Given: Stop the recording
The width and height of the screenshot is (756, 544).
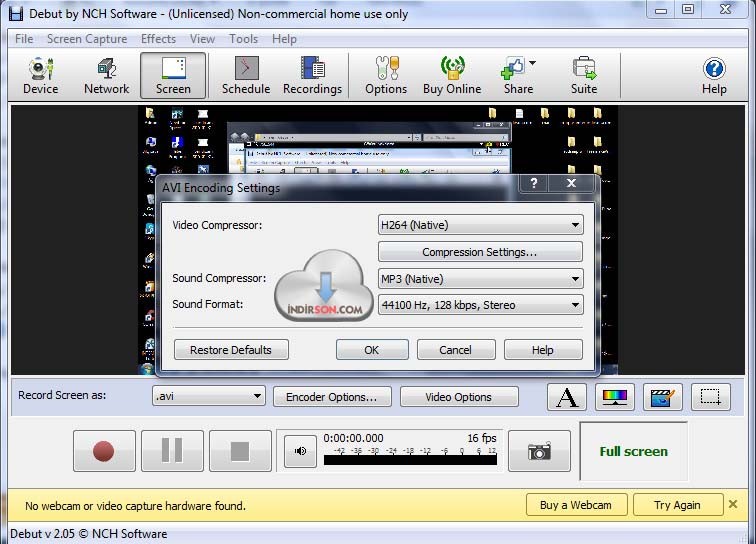Looking at the screenshot, I should tap(240, 451).
